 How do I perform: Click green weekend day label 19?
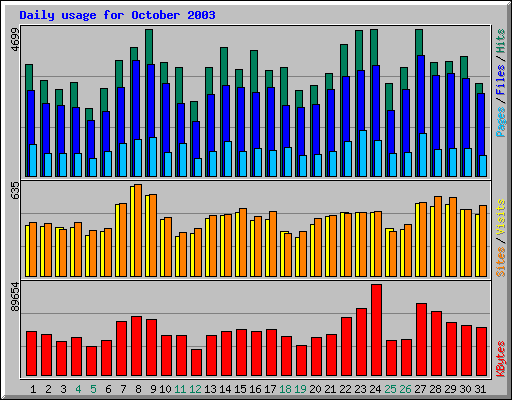[300, 389]
